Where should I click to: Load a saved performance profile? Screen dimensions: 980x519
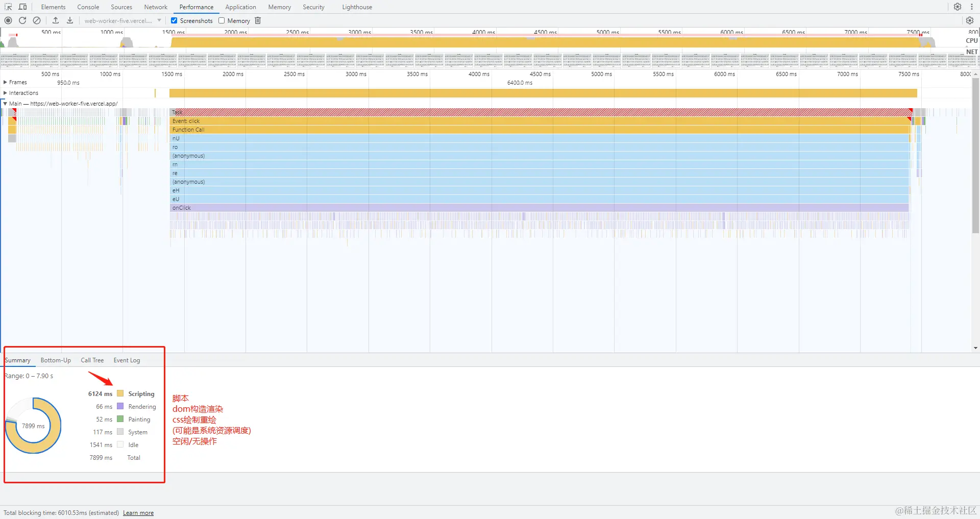point(56,20)
